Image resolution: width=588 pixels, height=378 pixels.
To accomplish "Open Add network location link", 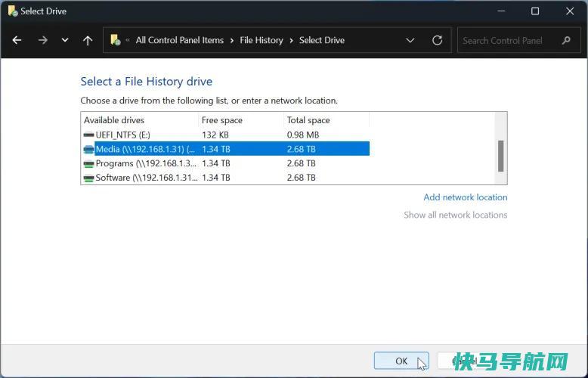I will (x=466, y=197).
